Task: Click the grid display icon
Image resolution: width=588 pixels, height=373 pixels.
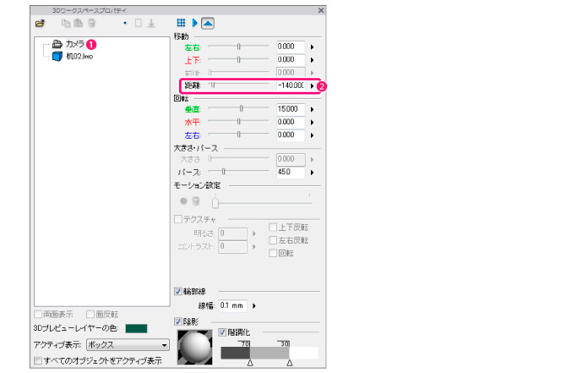Action: point(181,23)
